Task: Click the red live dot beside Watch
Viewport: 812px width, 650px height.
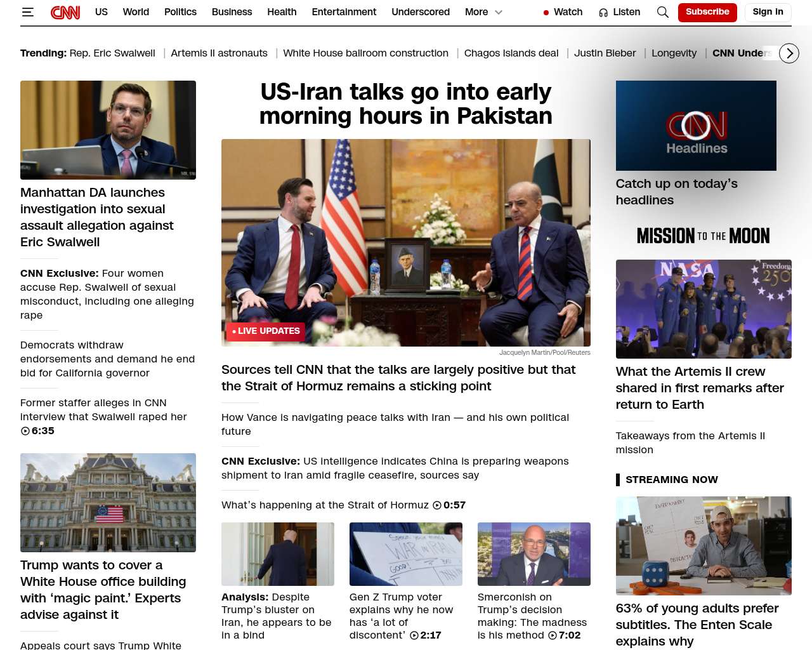Action: pos(546,12)
